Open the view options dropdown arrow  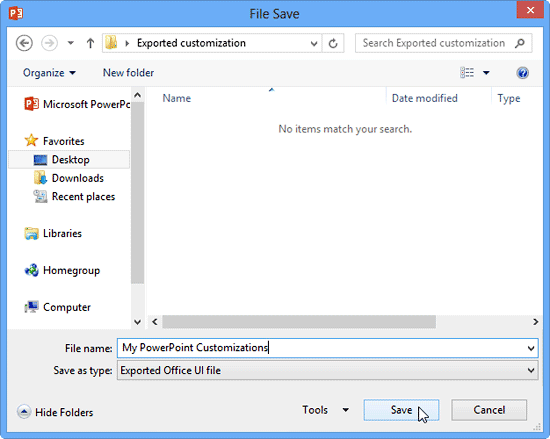(486, 73)
